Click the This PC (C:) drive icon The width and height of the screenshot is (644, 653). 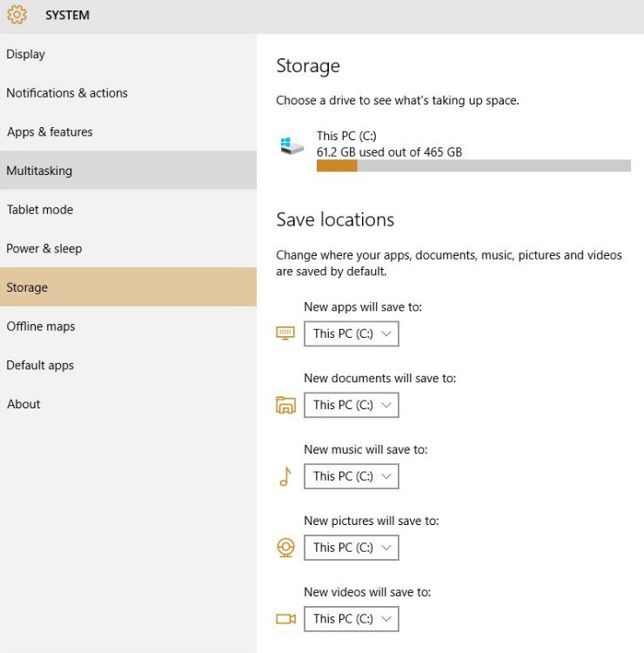point(292,145)
